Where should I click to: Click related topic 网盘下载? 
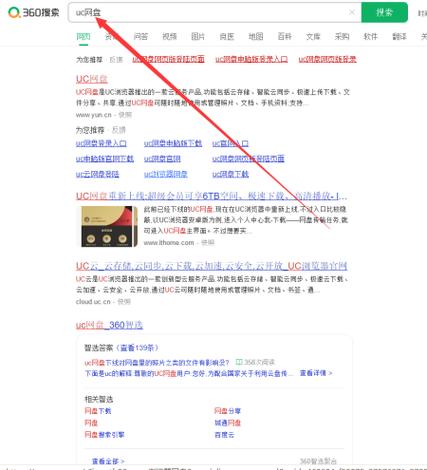(x=98, y=411)
